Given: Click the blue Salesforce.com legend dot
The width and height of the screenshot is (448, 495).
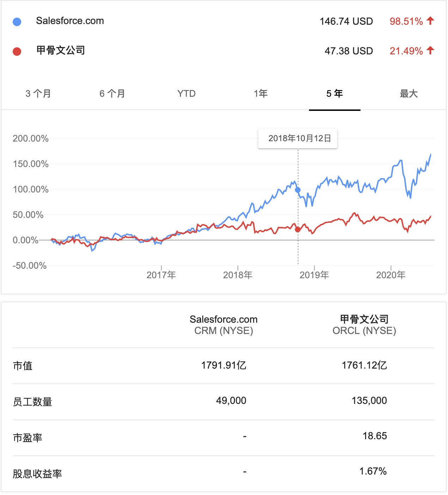Looking at the screenshot, I should [17, 22].
